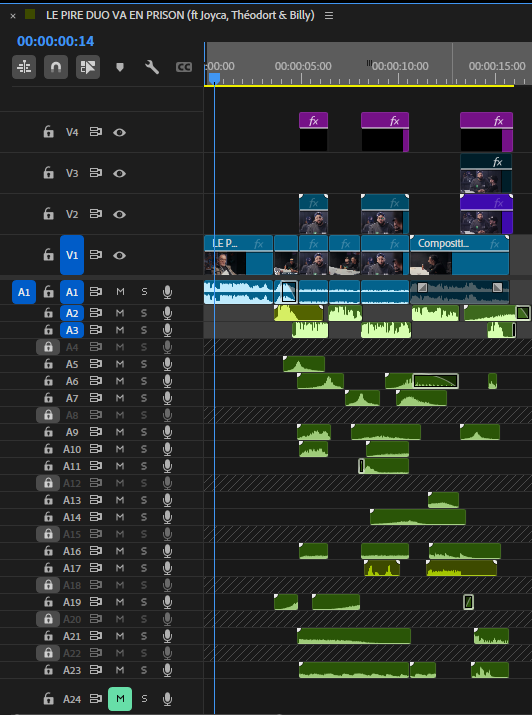Solo track A3
The width and height of the screenshot is (532, 715).
tap(144, 330)
